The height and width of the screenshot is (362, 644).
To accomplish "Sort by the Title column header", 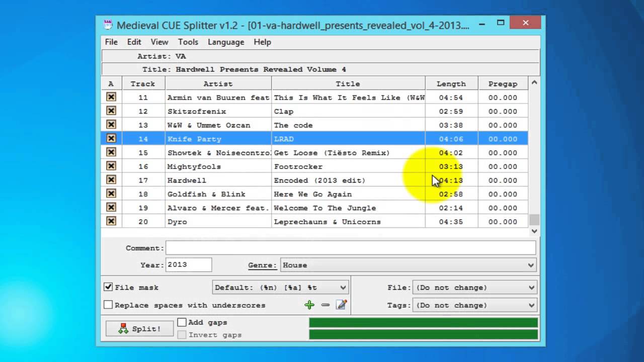I will click(x=348, y=84).
